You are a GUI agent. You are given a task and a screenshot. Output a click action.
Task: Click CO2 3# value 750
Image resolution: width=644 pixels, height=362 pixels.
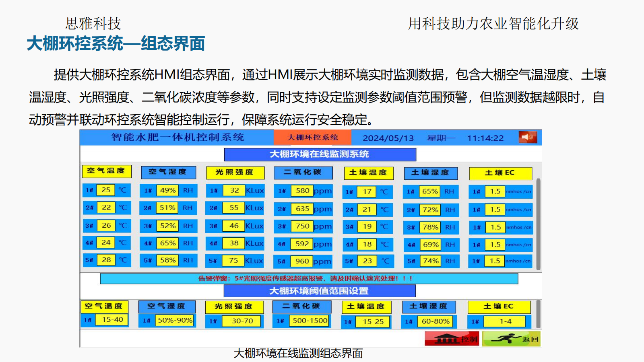click(302, 226)
